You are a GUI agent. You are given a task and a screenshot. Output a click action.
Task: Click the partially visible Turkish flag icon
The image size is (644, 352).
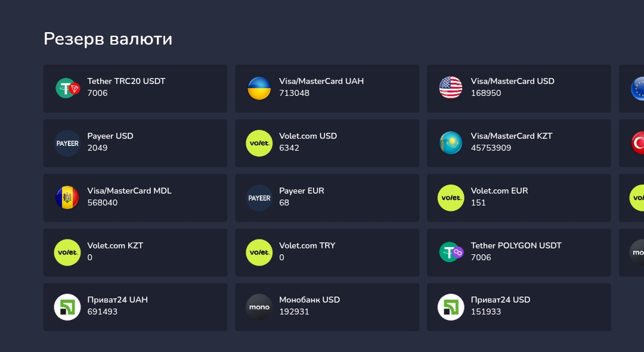point(638,143)
